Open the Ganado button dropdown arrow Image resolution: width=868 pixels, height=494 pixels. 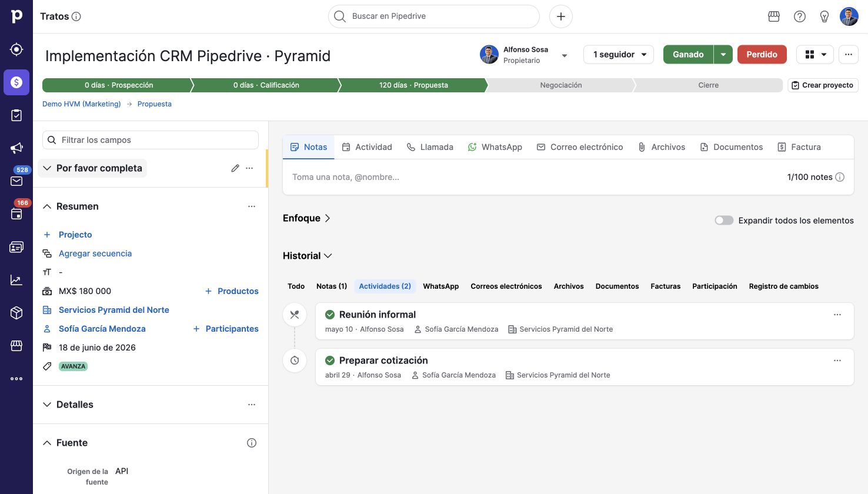point(723,54)
